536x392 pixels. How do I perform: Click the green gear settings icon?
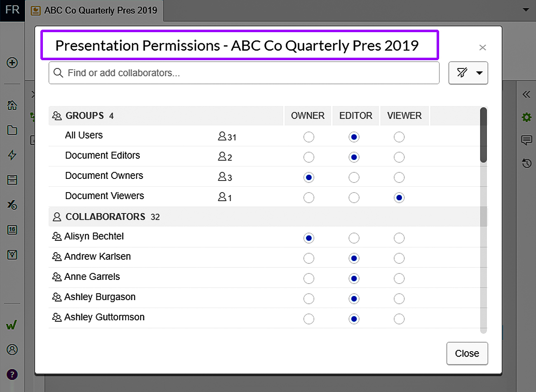tap(527, 117)
